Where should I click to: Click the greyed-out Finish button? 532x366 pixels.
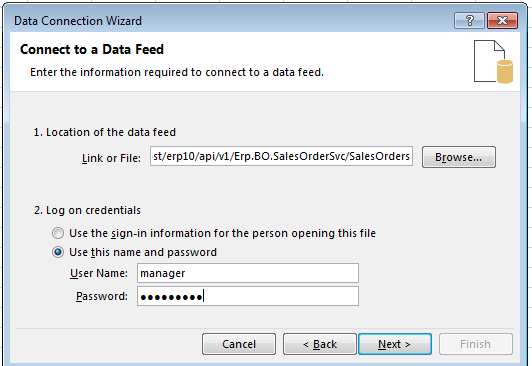coord(476,344)
